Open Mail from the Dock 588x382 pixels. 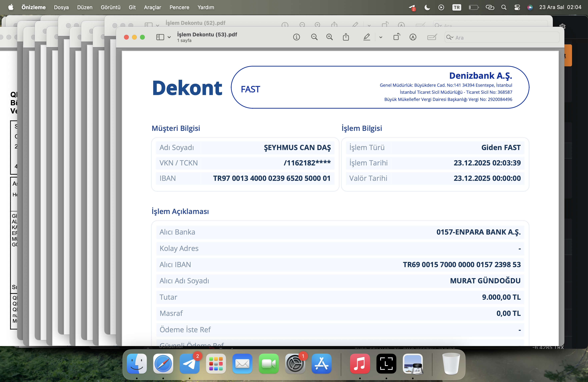(x=242, y=363)
